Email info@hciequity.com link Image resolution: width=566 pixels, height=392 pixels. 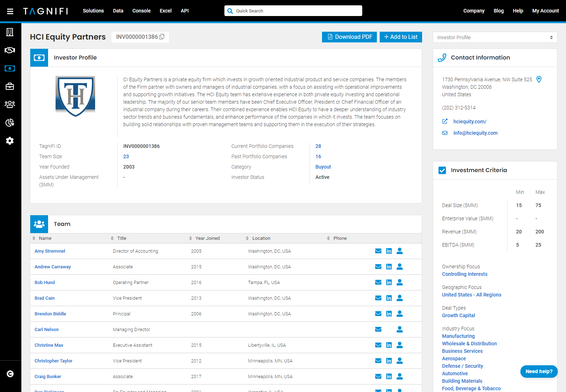point(476,133)
